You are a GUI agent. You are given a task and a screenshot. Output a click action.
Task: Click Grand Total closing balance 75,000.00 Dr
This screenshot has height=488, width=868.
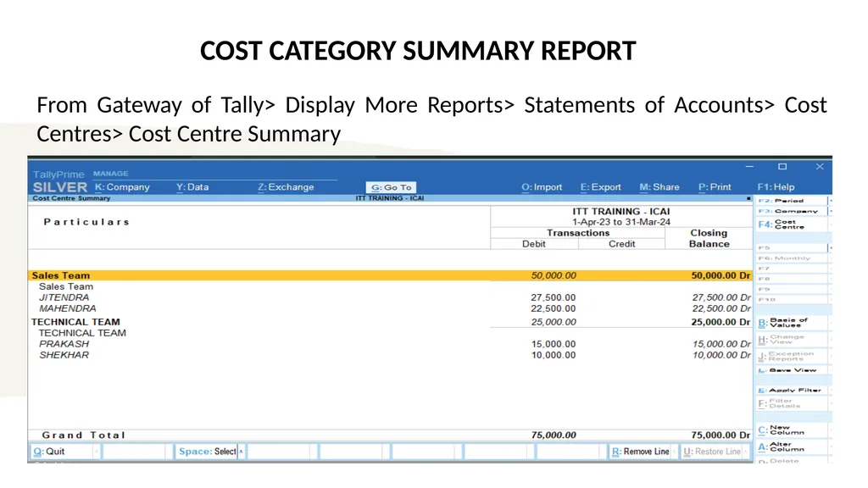click(721, 435)
